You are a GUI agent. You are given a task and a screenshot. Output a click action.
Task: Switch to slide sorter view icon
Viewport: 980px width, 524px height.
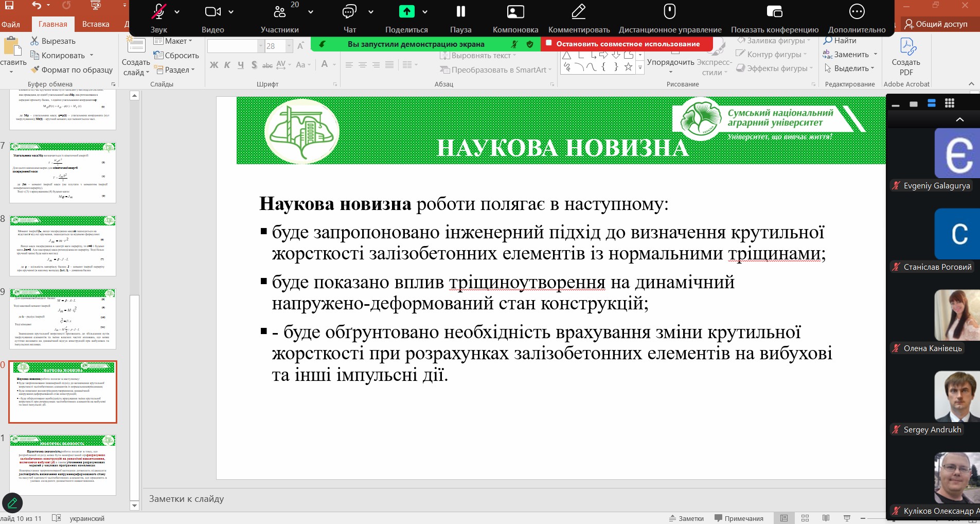pyautogui.click(x=805, y=518)
